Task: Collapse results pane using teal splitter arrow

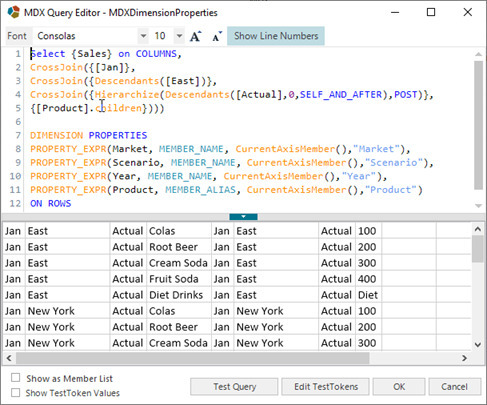Action: coord(243,217)
